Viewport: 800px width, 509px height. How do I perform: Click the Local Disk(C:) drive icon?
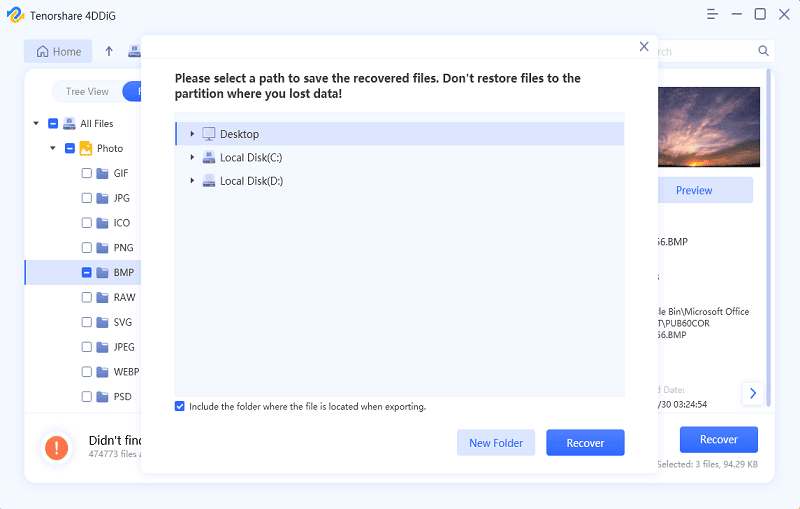tap(209, 157)
